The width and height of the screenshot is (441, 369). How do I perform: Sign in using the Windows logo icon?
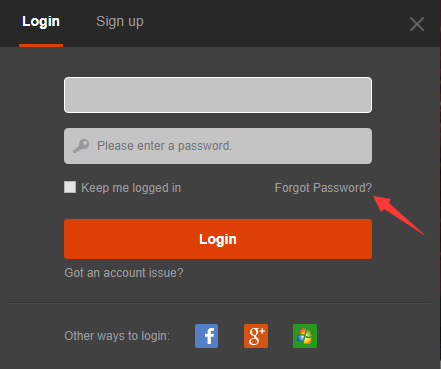305,336
